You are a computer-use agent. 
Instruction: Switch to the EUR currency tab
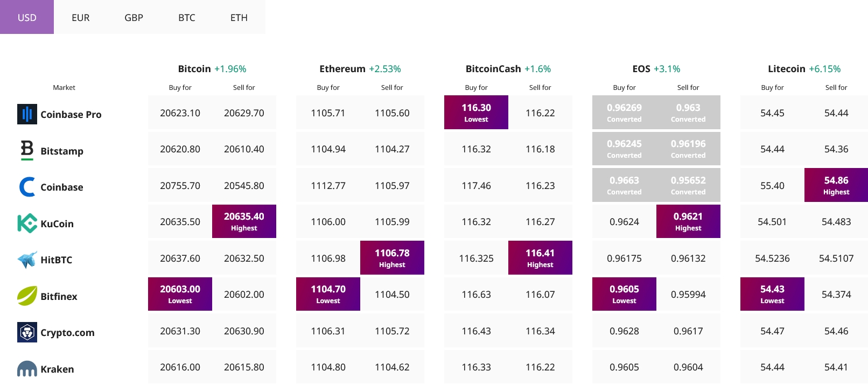(x=80, y=17)
